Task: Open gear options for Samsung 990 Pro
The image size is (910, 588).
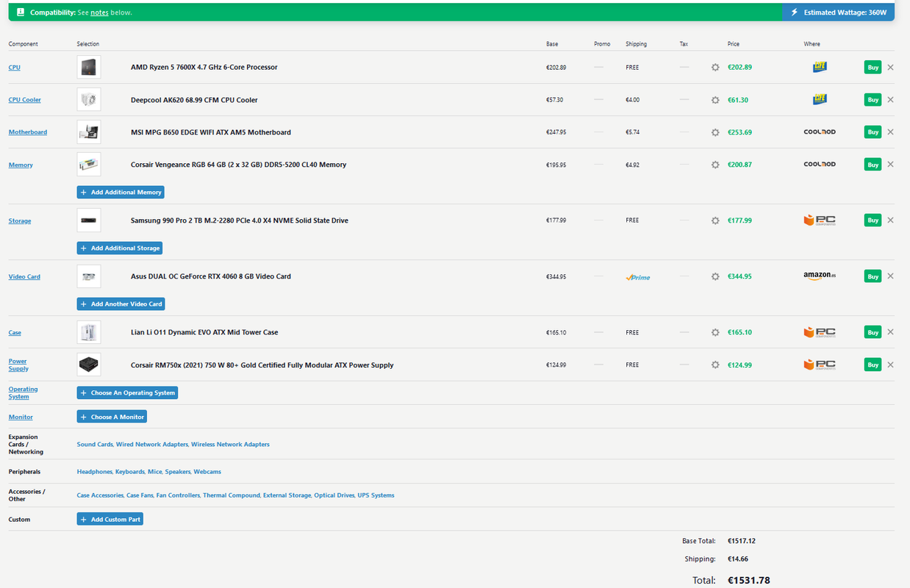Action: 715,220
